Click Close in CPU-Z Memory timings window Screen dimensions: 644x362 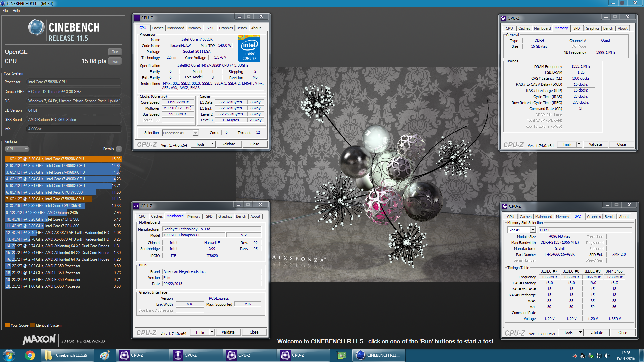click(x=621, y=144)
